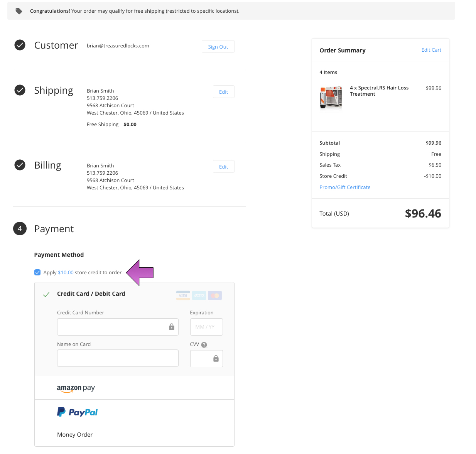Click the Customer step checkmark icon
This screenshot has height=454, width=476.
click(20, 45)
